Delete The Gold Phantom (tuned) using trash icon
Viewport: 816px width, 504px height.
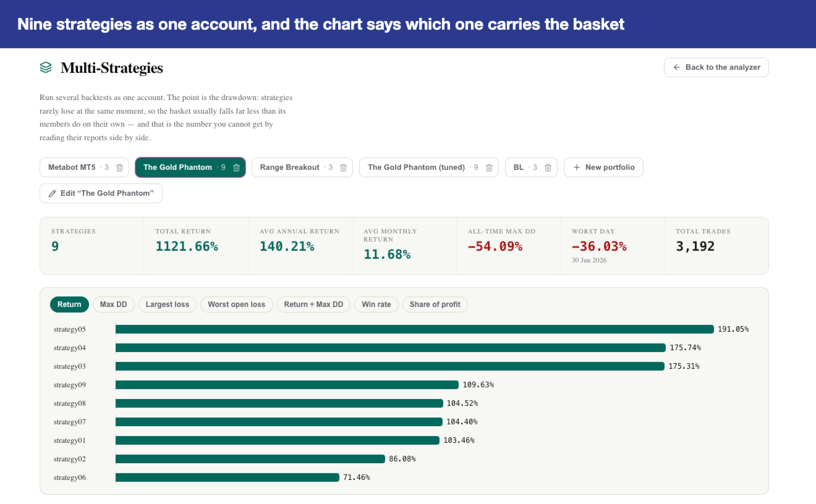click(x=489, y=167)
